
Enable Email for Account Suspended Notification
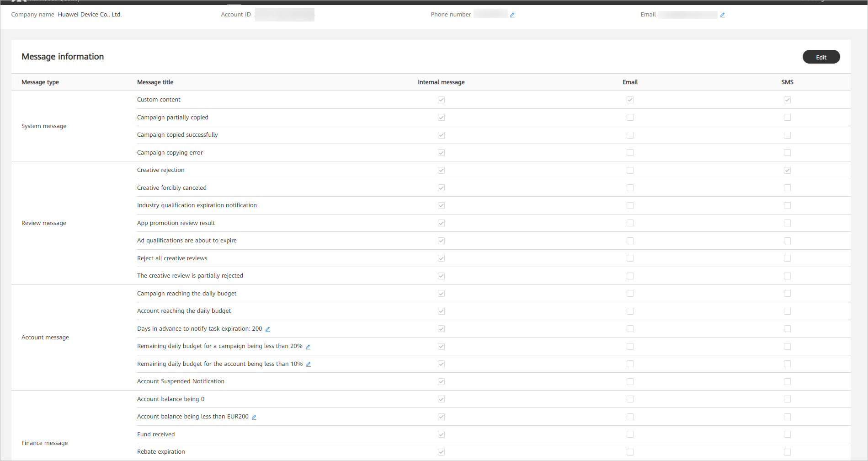pyautogui.click(x=630, y=381)
